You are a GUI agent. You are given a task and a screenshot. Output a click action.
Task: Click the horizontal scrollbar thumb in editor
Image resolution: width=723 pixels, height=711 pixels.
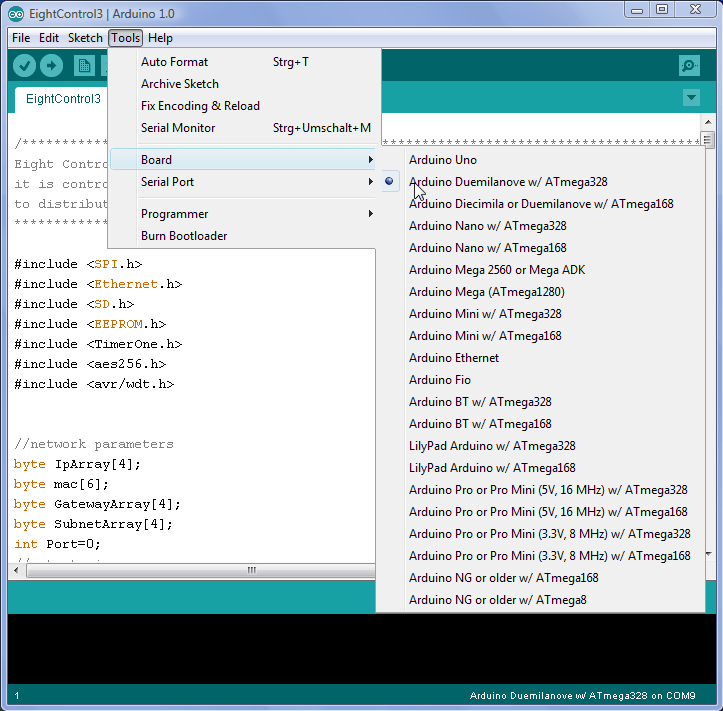coord(201,570)
